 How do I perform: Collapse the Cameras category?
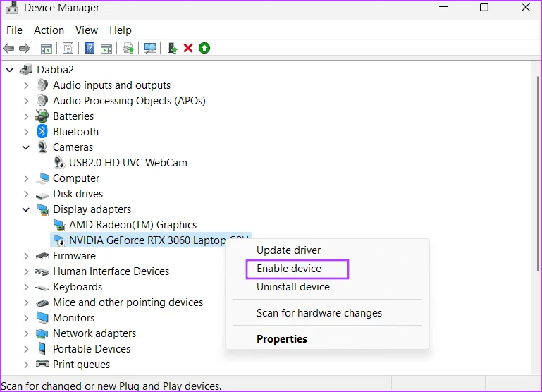point(26,147)
